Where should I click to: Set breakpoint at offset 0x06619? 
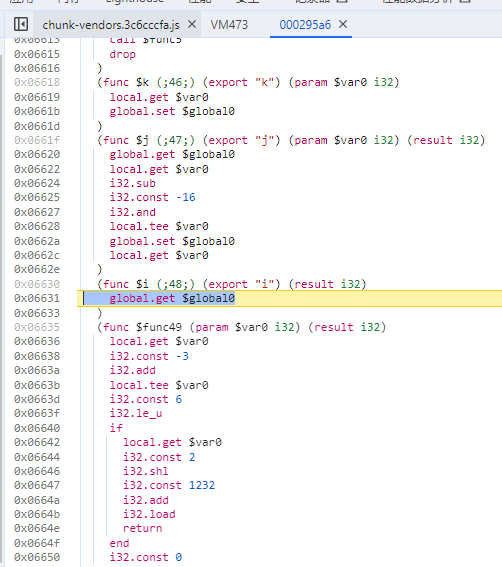click(37, 97)
